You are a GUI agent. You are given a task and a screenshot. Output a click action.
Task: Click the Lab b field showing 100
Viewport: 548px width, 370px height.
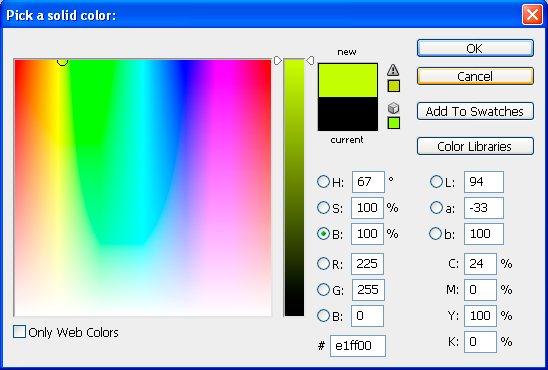point(484,234)
